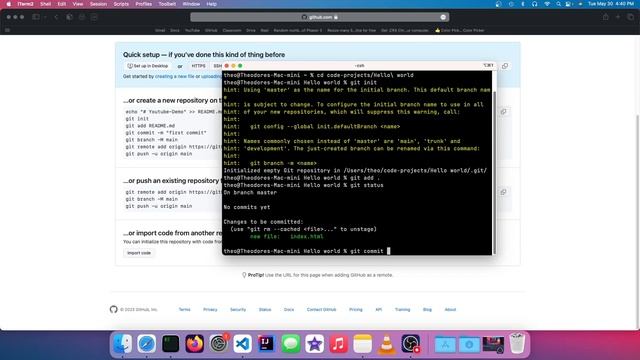This screenshot has height=360, width=640.
Task: Launch iMovie from the Dock
Action: coord(315,344)
